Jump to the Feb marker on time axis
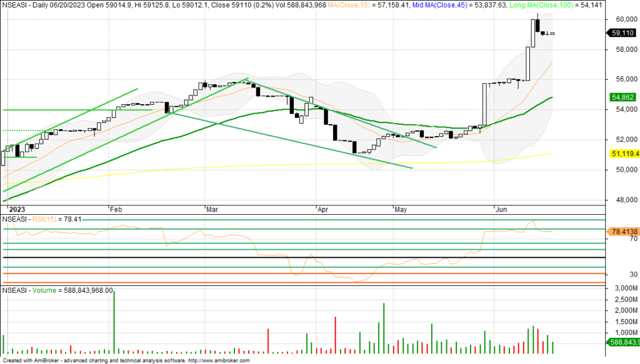The height and width of the screenshot is (364, 640). [x=116, y=210]
